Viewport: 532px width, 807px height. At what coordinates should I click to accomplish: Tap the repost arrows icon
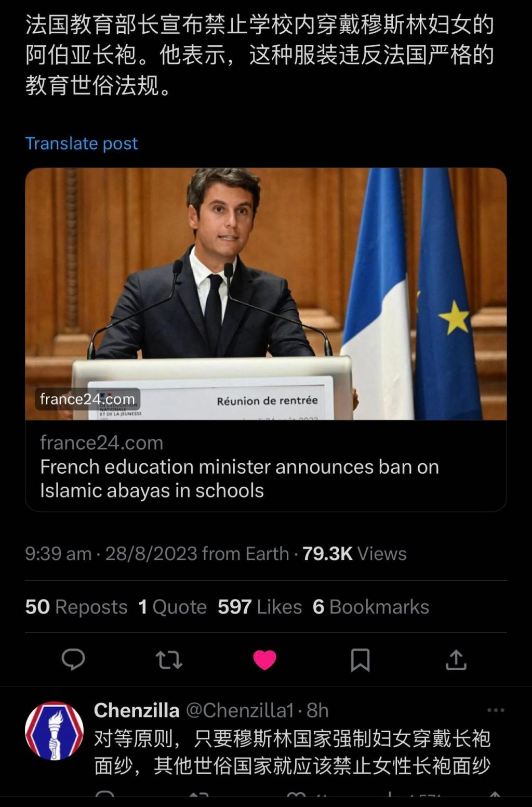[x=169, y=660]
